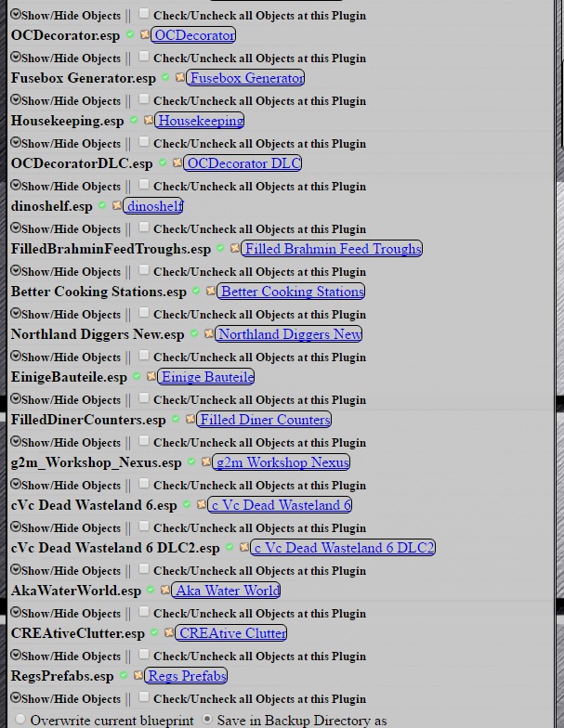
Task: Expand Show/Hide Objects above OCDecoratorDLC.esp
Action: [16, 143]
